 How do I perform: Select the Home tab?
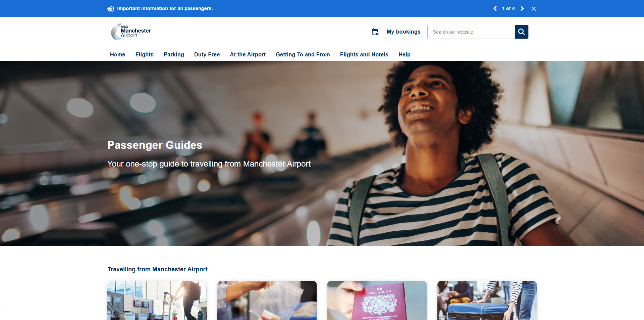[x=117, y=54]
